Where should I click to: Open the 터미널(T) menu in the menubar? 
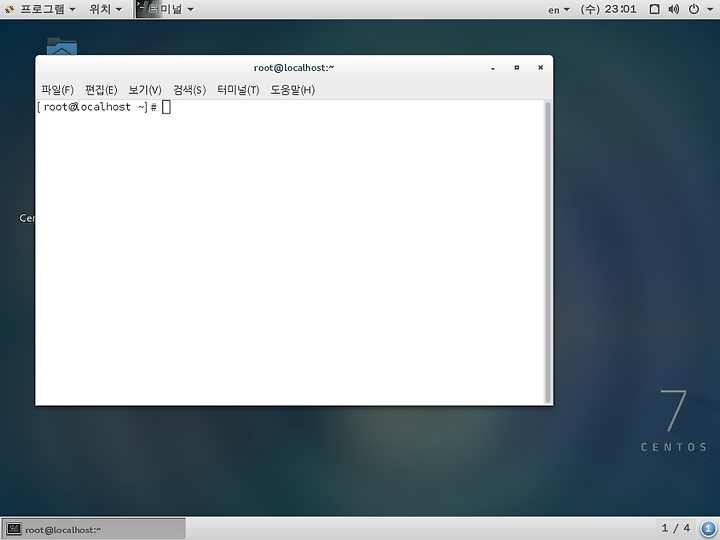click(x=238, y=90)
